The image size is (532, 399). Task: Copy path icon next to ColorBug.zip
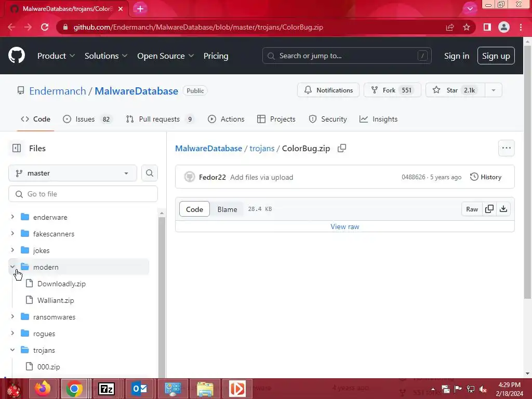[x=342, y=148]
